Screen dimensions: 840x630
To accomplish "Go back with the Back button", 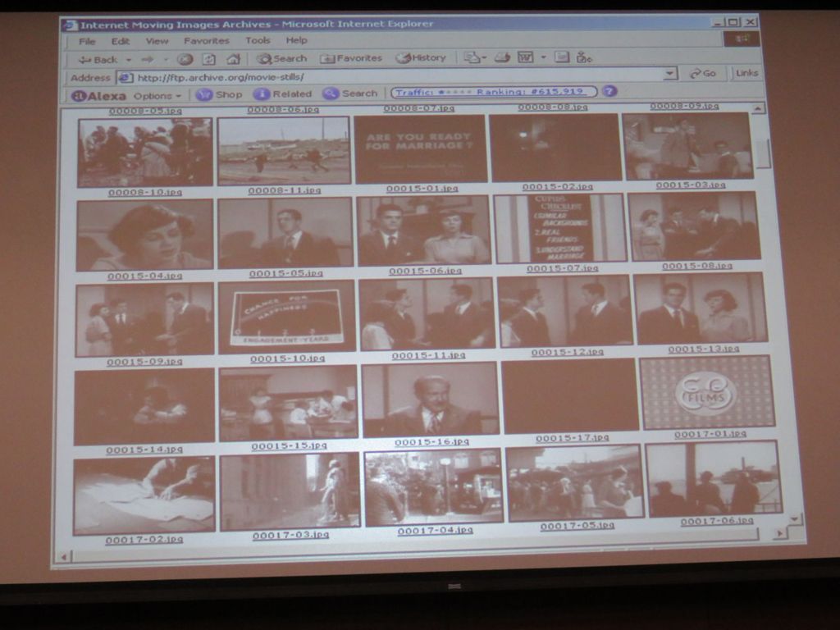I will tap(98, 59).
